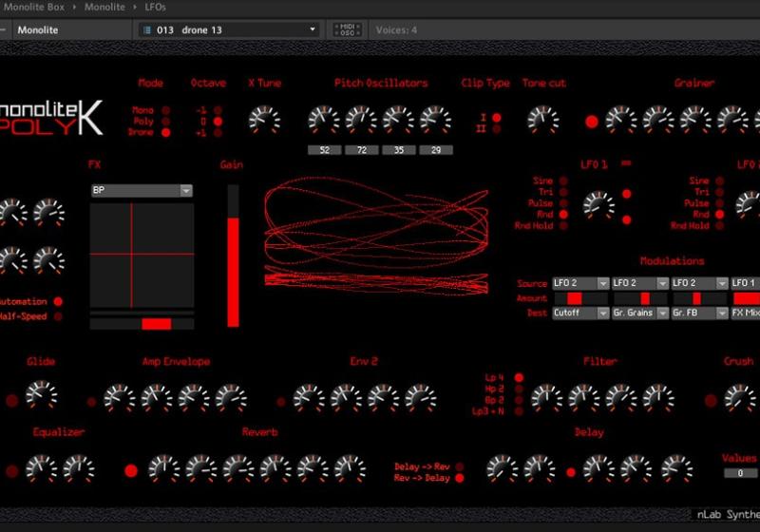
Task: Select Poly mode
Action: pyautogui.click(x=166, y=122)
